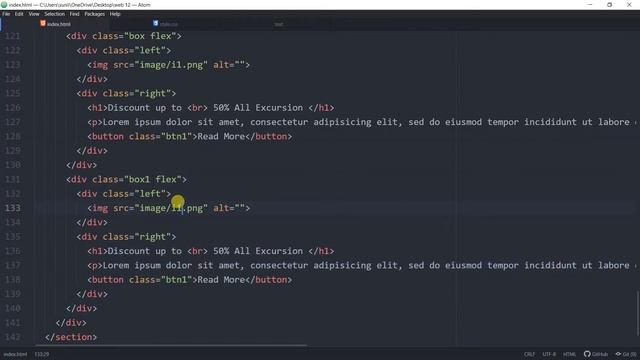640x360 pixels.
Task: Click the vertical scrollbar thumb
Action: [638, 314]
